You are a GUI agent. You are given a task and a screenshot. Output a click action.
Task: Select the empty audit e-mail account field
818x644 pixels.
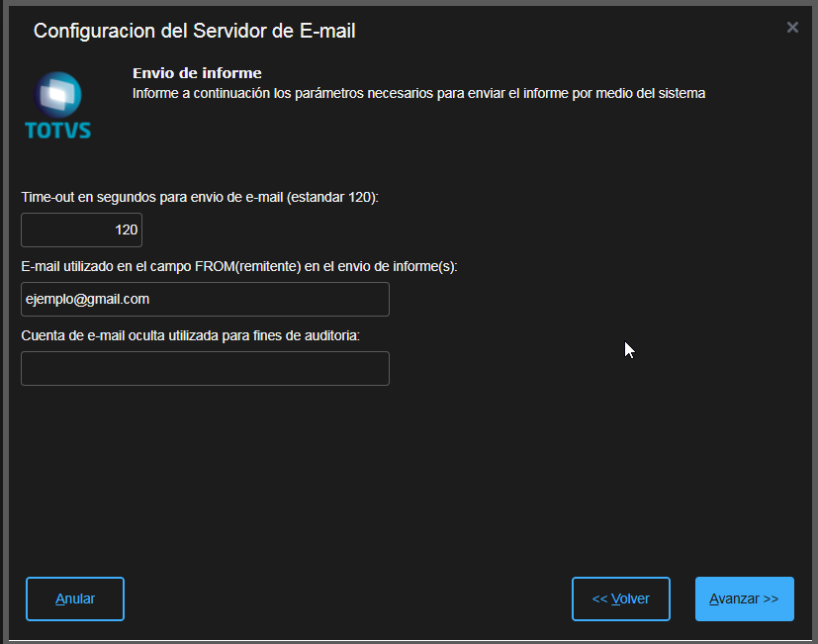point(205,368)
